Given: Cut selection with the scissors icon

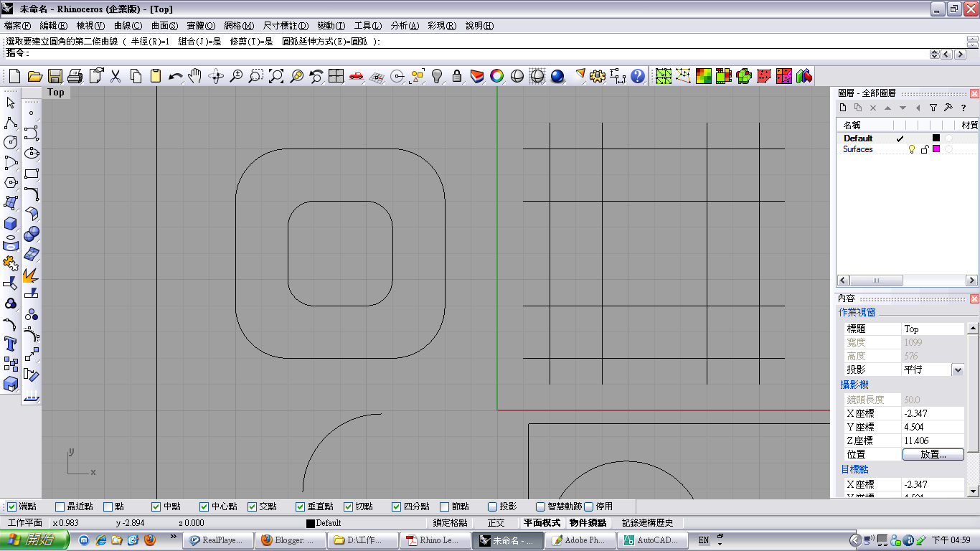Looking at the screenshot, I should tap(116, 75).
